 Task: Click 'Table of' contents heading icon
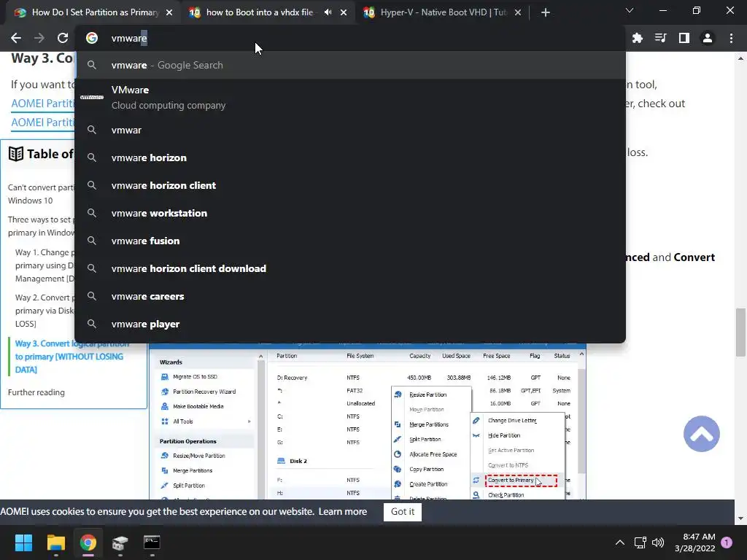[16, 154]
